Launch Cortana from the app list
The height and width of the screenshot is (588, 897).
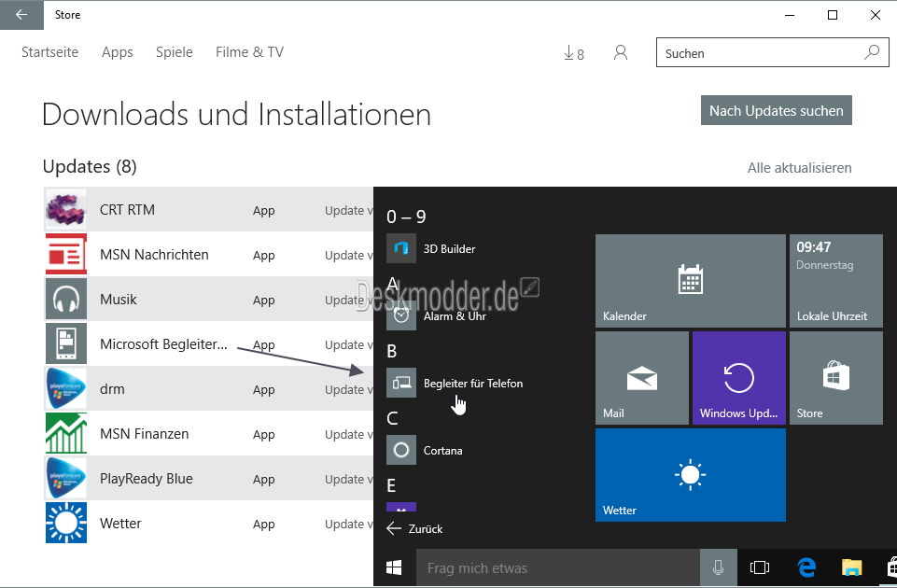(x=425, y=450)
